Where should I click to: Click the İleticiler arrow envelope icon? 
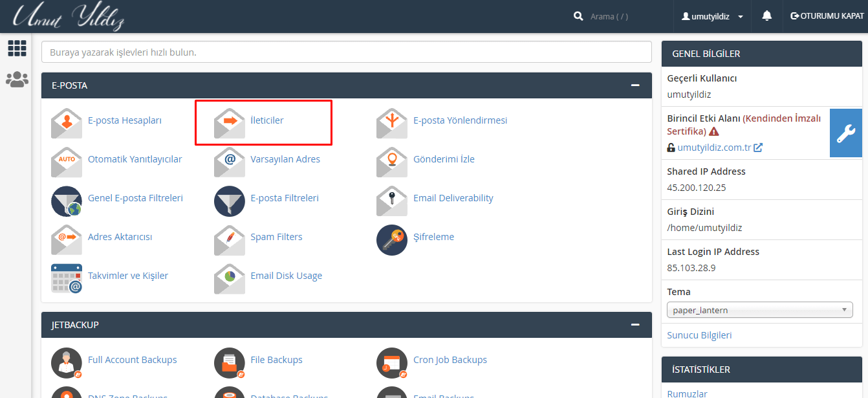click(x=230, y=123)
